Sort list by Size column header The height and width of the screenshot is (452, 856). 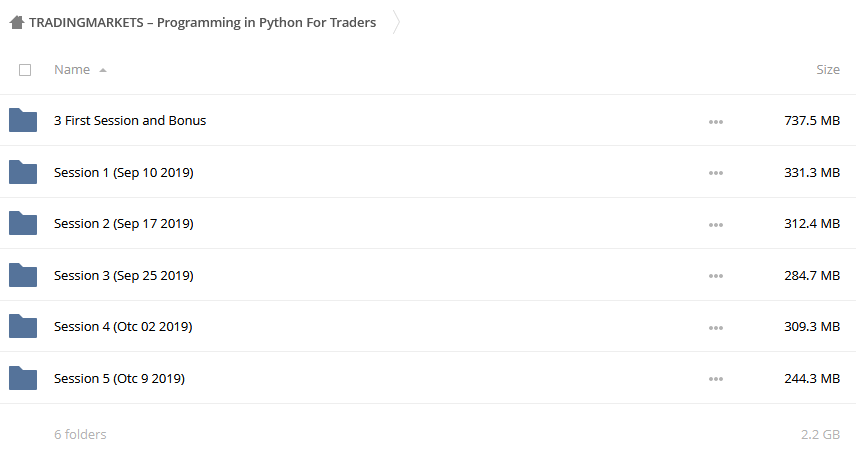pyautogui.click(x=828, y=70)
